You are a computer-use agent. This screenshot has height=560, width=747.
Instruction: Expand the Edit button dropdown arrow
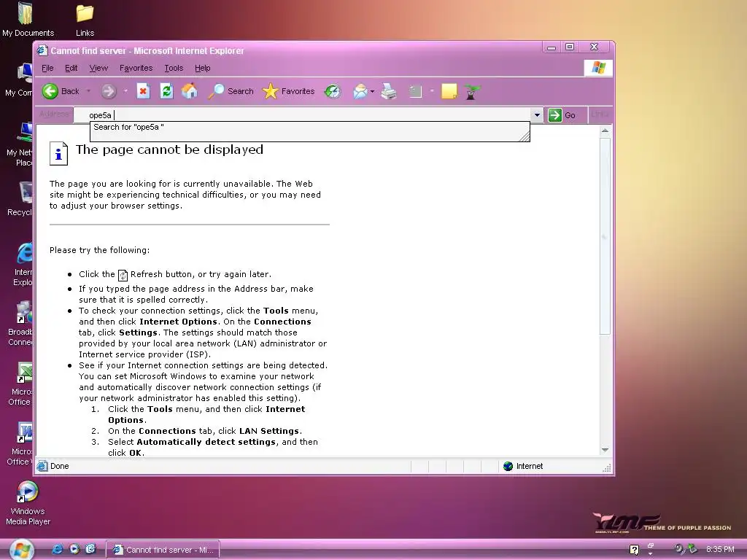point(432,91)
